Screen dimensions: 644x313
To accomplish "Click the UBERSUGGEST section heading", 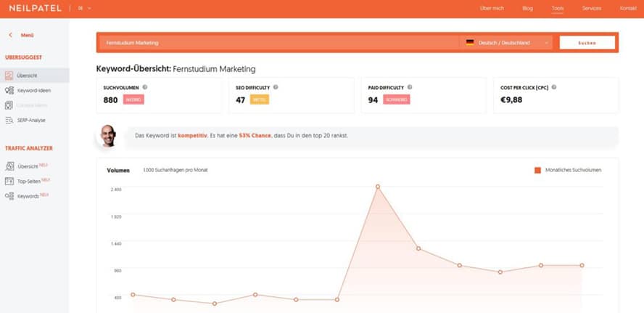I will 23,57.
